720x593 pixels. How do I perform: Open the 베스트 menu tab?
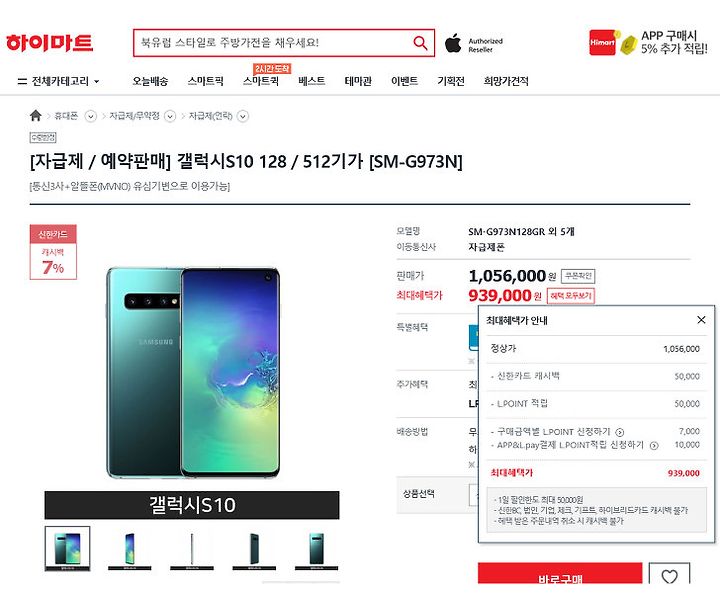[x=311, y=81]
